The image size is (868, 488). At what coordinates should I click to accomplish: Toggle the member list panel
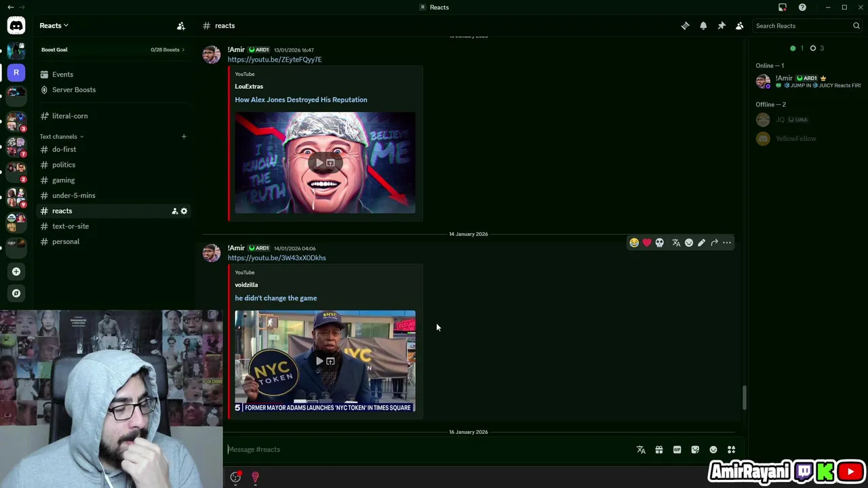[x=740, y=26]
